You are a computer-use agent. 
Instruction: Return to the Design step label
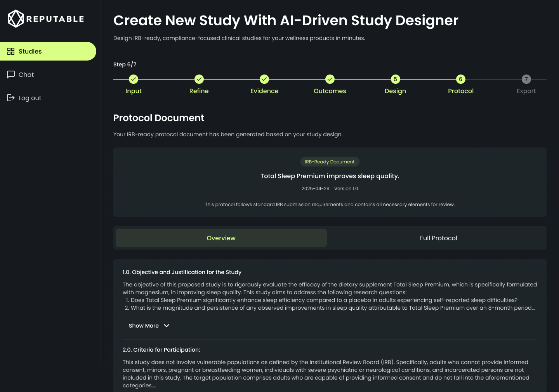tap(395, 91)
